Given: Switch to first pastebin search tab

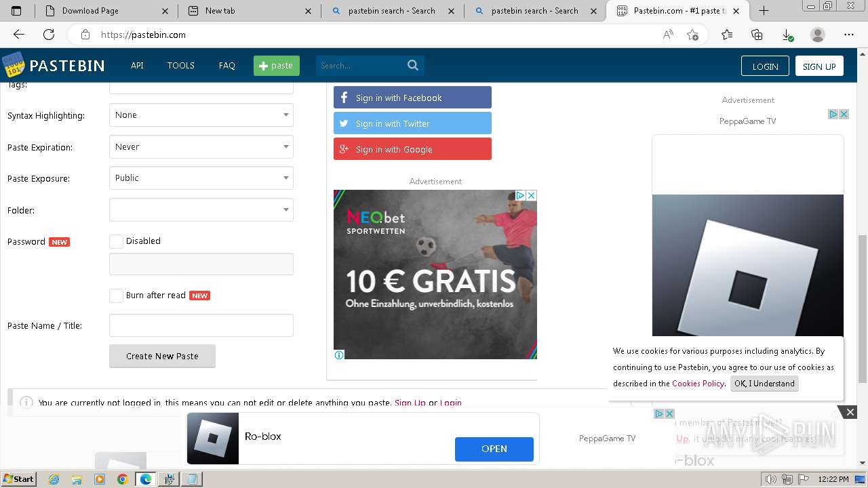Looking at the screenshot, I should pos(393,11).
